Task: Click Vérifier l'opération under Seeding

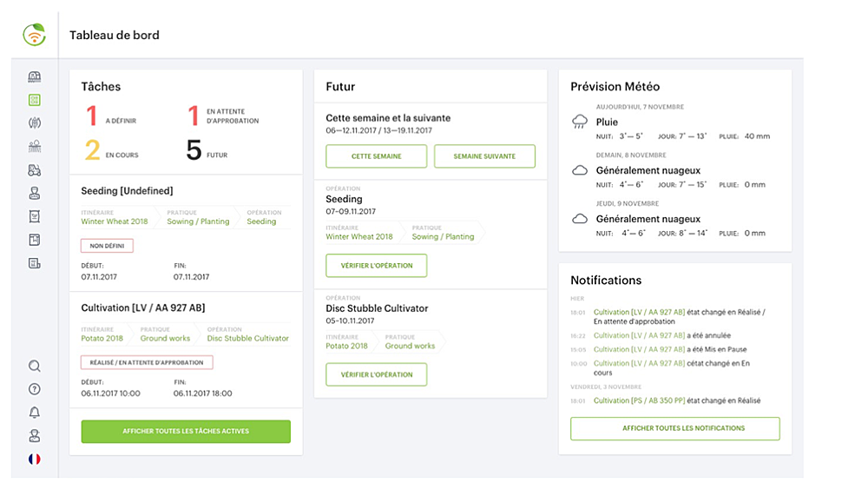Action: (376, 266)
